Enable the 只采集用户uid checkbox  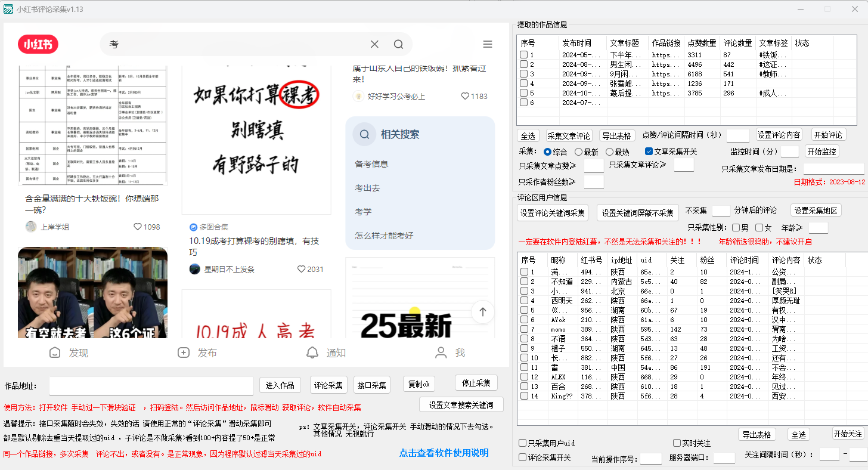523,443
